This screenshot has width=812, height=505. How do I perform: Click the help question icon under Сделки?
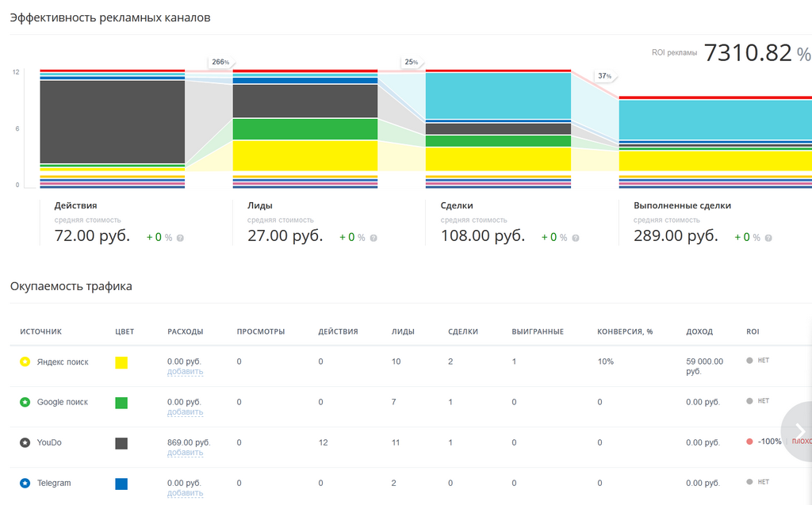click(x=576, y=239)
